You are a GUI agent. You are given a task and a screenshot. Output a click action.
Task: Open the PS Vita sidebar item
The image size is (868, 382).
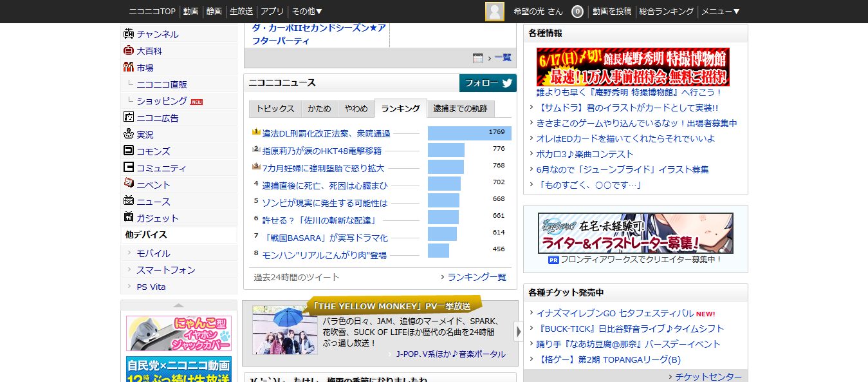tap(151, 287)
